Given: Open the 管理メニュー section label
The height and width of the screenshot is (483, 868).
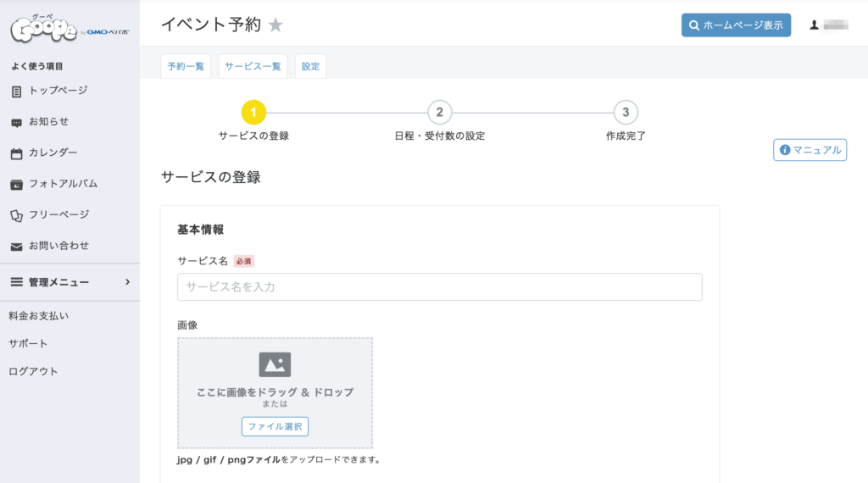Looking at the screenshot, I should [x=58, y=282].
